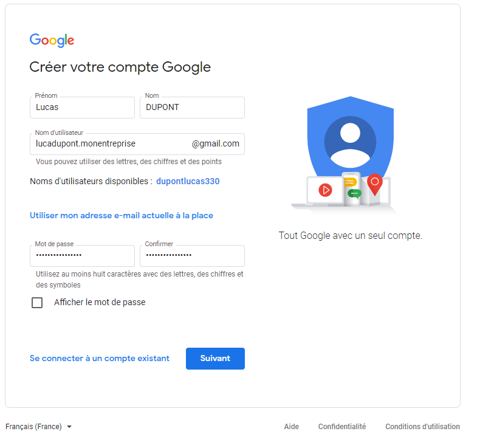
Task: Click the yellow chat bubble icon in the illustration
Action: pyautogui.click(x=350, y=182)
